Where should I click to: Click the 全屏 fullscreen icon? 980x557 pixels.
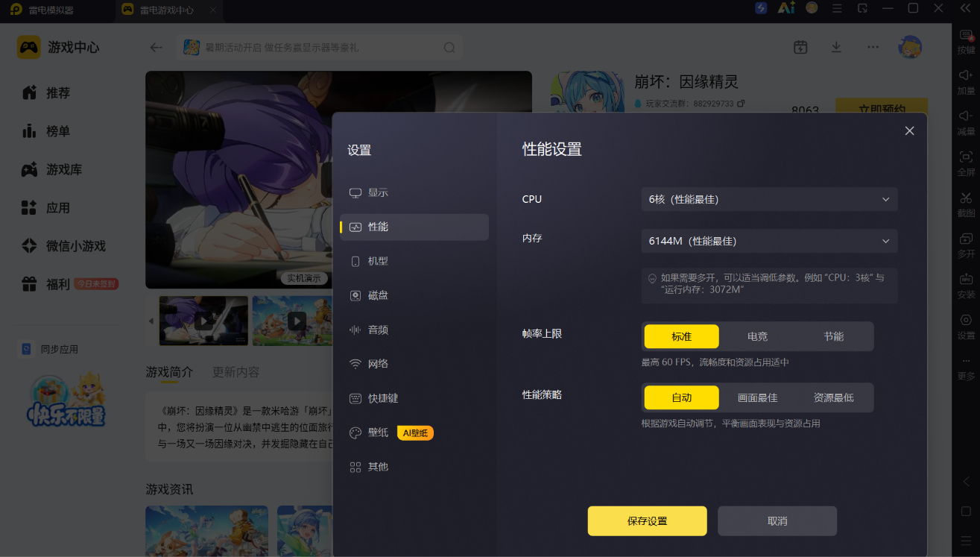tap(966, 163)
